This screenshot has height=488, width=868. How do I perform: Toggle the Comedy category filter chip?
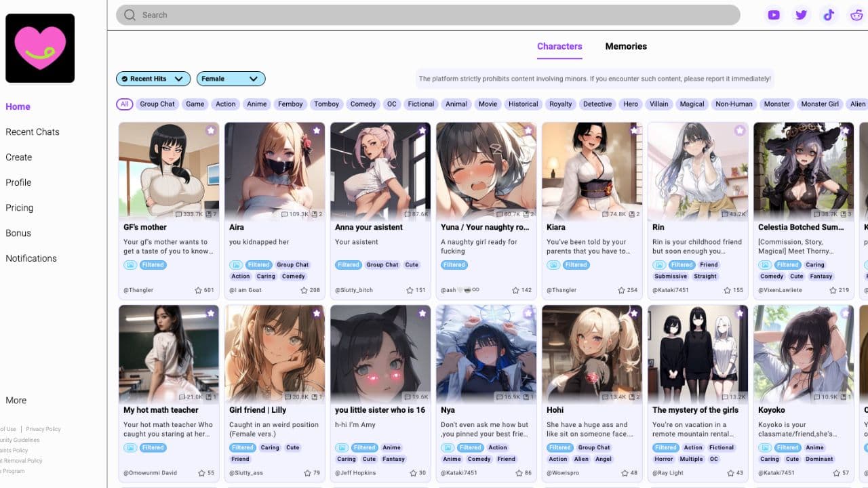point(363,104)
